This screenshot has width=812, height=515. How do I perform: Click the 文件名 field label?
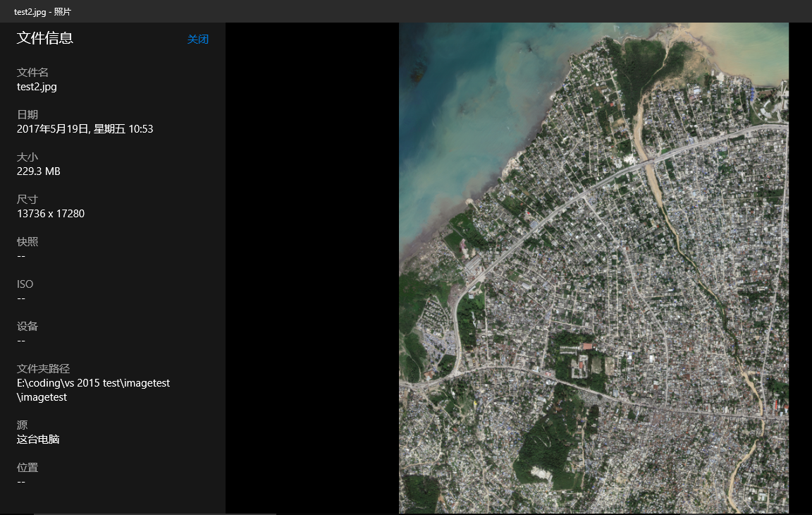point(32,73)
